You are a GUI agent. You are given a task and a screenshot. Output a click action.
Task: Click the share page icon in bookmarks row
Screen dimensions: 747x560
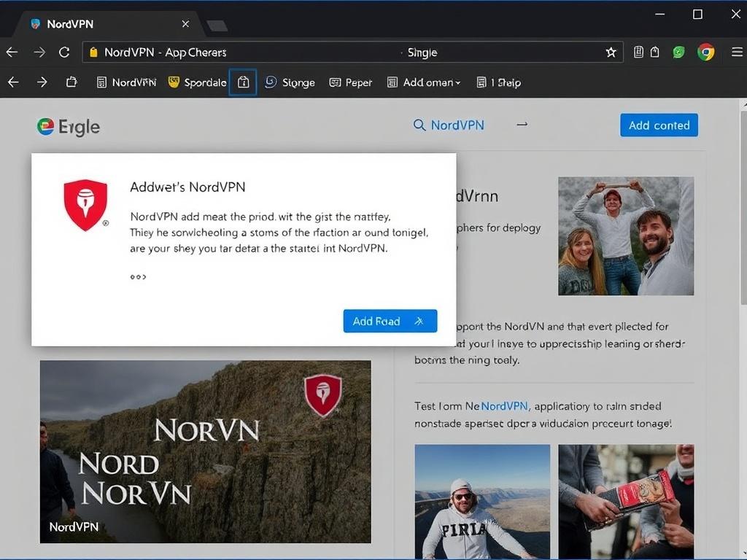(71, 82)
